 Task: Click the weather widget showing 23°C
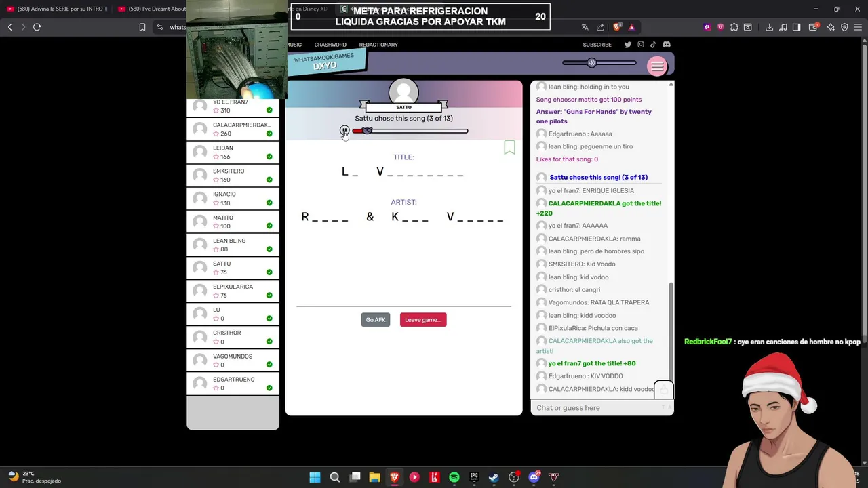[x=35, y=477]
